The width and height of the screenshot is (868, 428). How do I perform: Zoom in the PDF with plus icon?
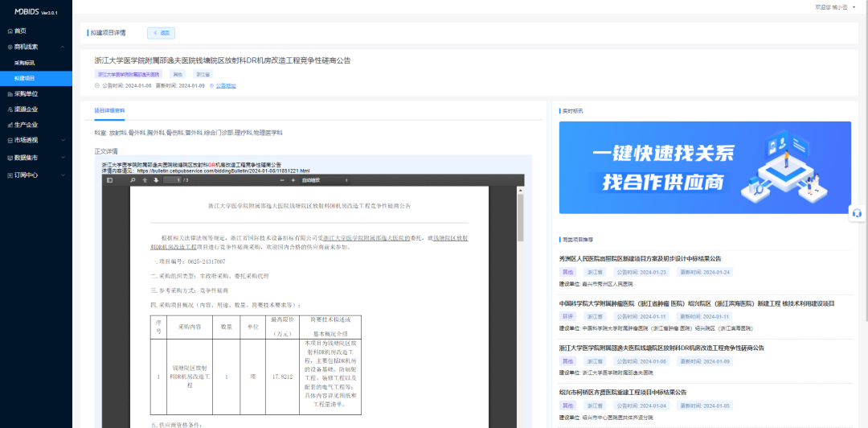pyautogui.click(x=293, y=180)
